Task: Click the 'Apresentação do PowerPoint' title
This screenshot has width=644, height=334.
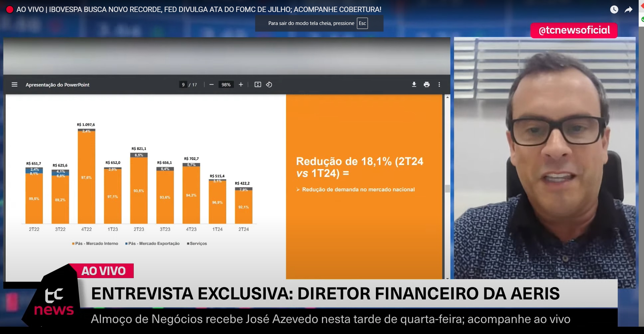Action: click(x=58, y=85)
